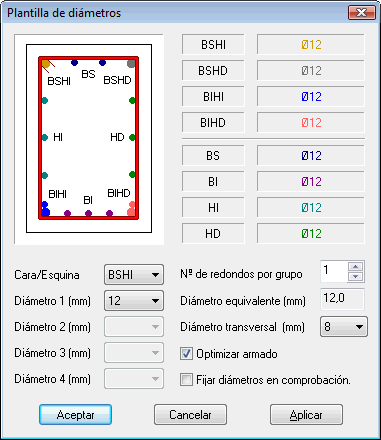
Task: Open the disabled Diámetro 3 dropdown
Action: pyautogui.click(x=134, y=353)
